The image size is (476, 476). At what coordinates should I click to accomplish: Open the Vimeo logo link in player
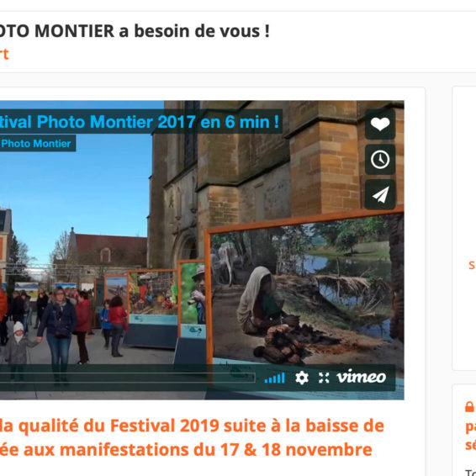(362, 378)
